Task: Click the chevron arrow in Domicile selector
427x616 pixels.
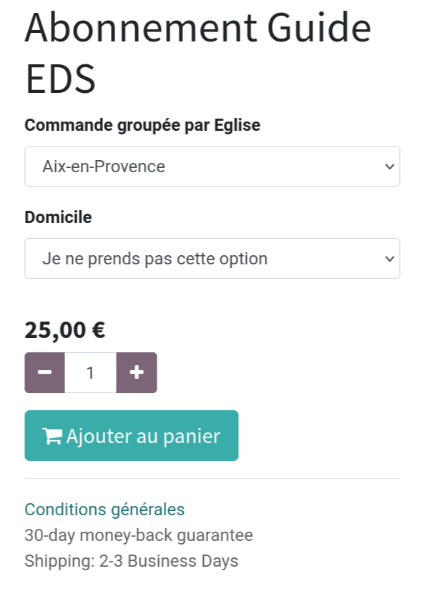Action: click(x=389, y=258)
